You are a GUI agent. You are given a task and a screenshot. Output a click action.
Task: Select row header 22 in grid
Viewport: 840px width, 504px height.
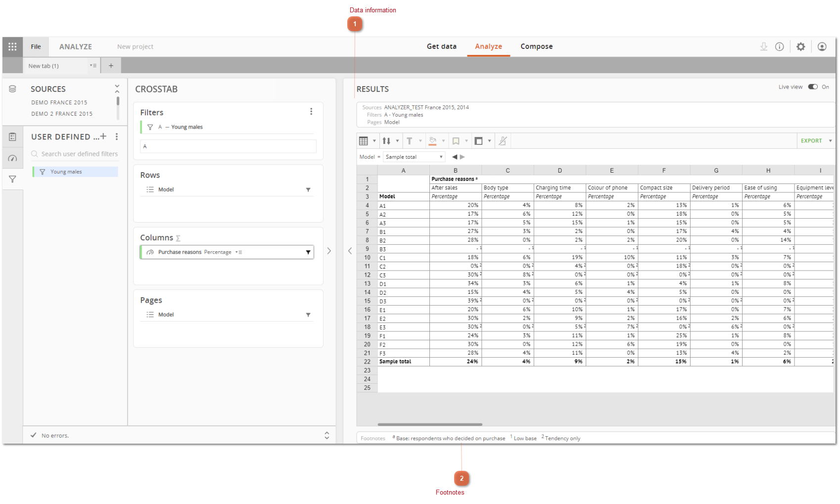367,362
